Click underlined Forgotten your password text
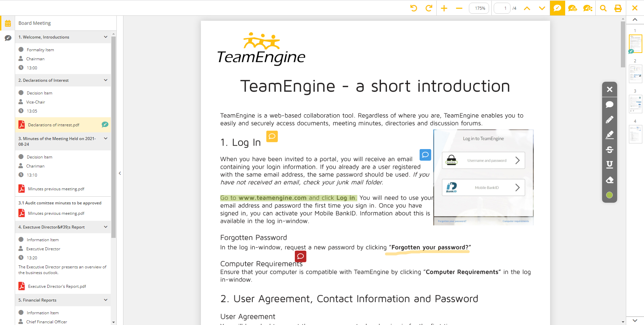This screenshot has height=325, width=644. coord(430,247)
